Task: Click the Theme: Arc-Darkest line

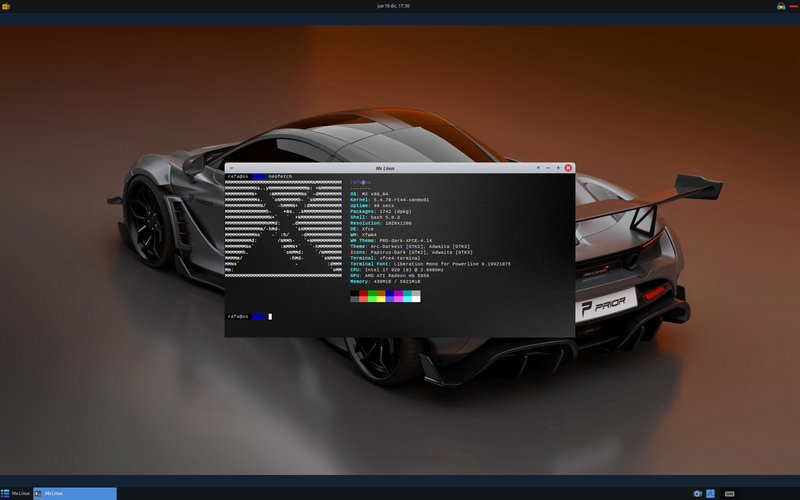Action: [410, 246]
